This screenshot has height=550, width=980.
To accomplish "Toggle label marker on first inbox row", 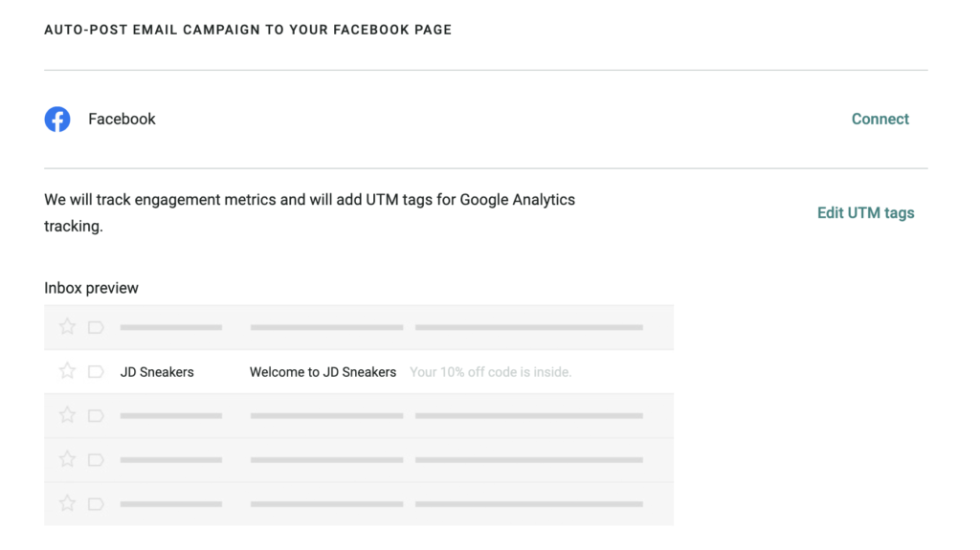I will click(96, 327).
